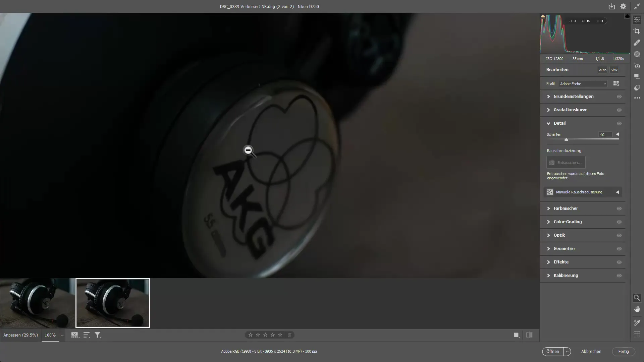This screenshot has width=644, height=362.
Task: Select the Red Eye removal tool
Action: click(637, 66)
